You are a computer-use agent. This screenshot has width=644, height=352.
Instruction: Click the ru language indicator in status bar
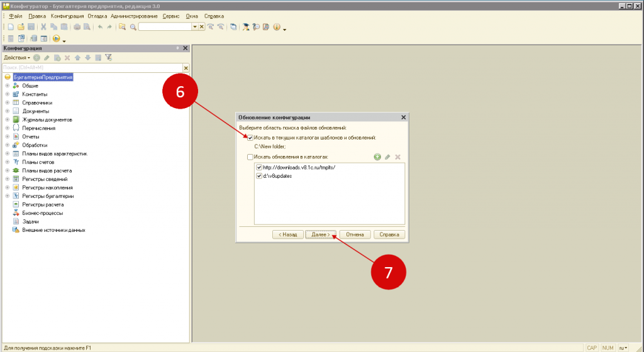623,348
